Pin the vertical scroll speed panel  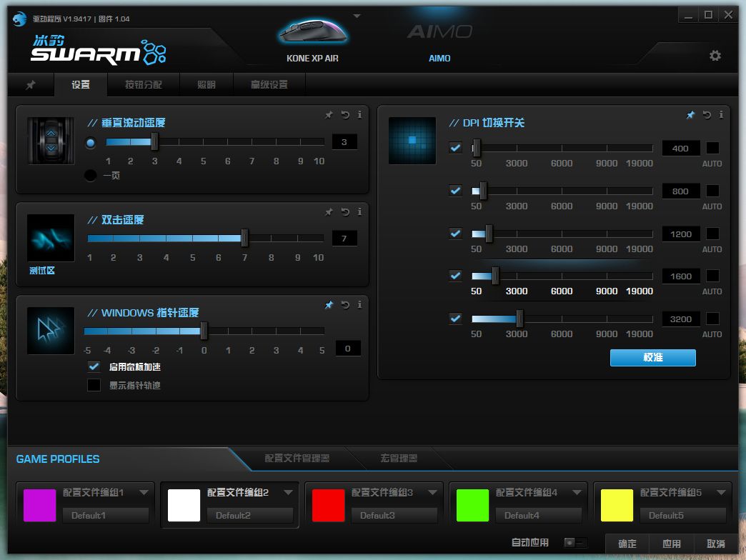[x=329, y=115]
